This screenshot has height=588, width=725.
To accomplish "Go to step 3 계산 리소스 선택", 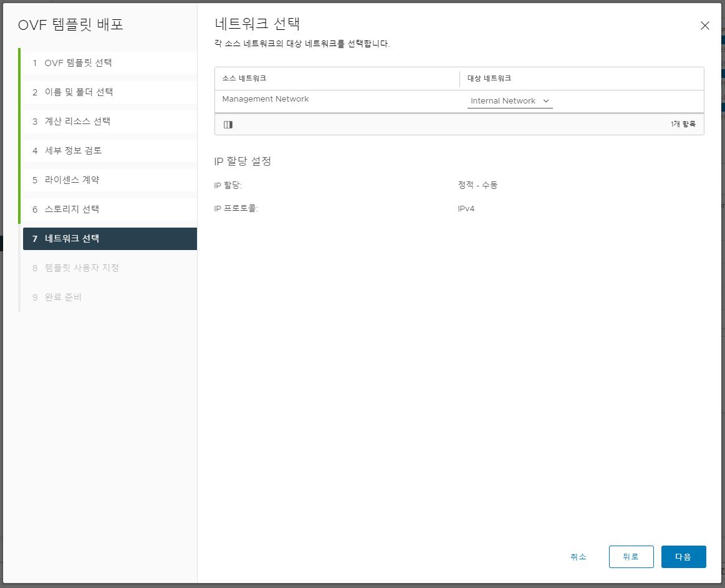I will [110, 121].
